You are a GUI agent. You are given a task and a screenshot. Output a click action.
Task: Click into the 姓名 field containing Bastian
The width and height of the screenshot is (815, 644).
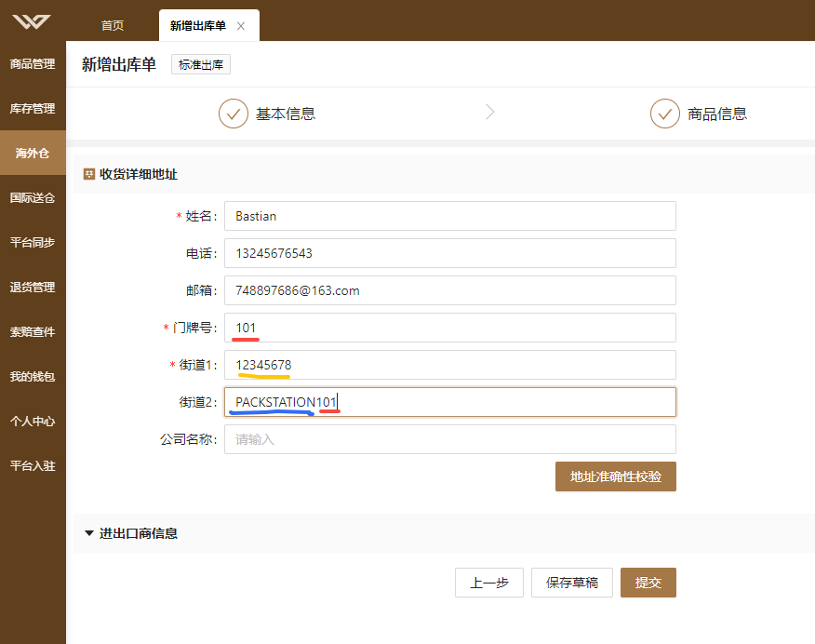tap(450, 216)
